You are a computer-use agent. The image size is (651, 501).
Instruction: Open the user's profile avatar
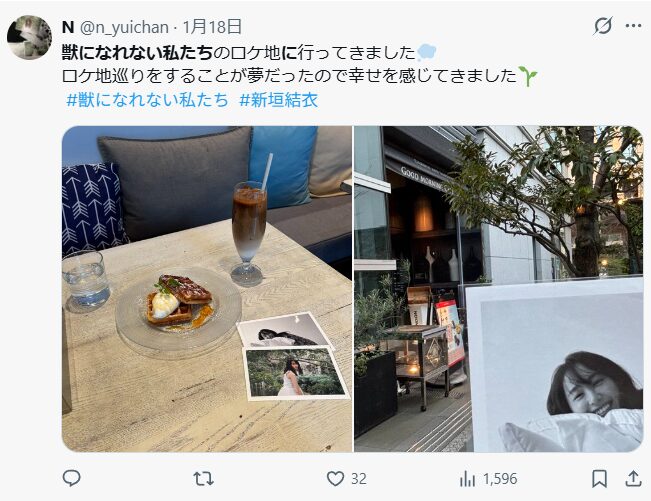click(x=29, y=37)
